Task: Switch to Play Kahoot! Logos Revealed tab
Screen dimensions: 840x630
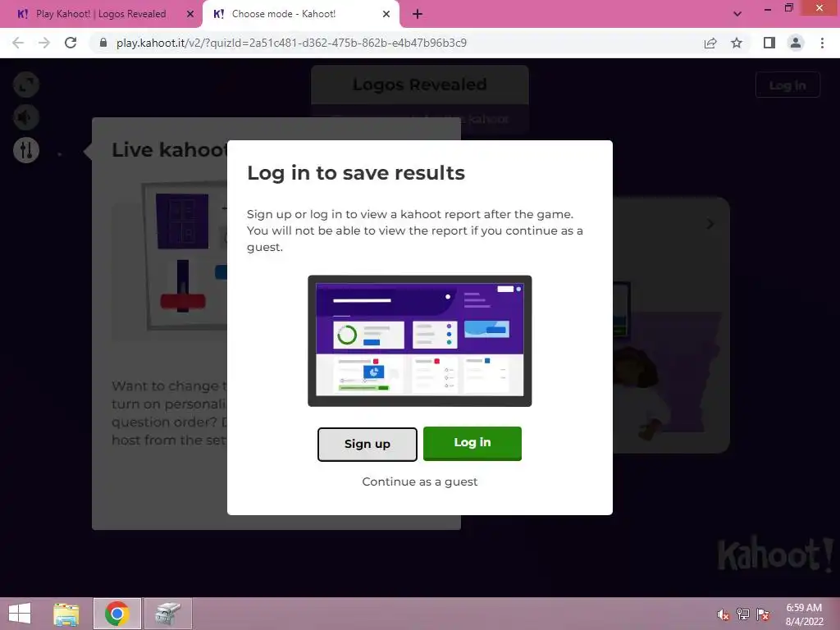Action: click(x=101, y=14)
